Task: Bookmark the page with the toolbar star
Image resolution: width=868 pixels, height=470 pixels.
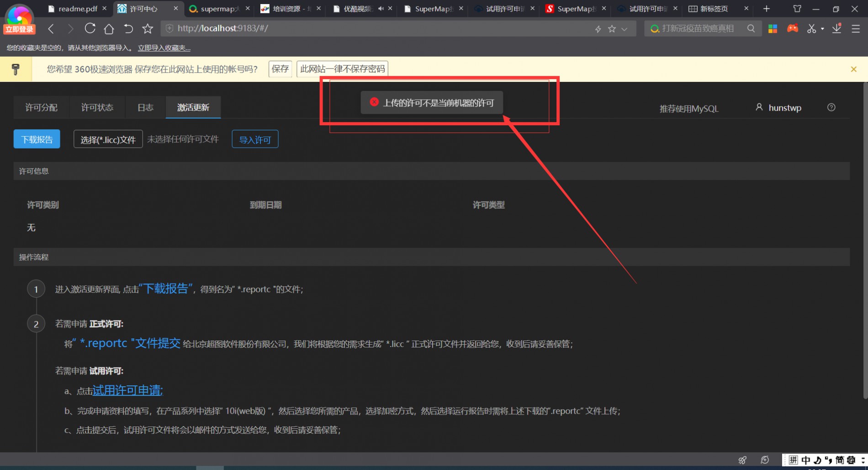Action: point(148,29)
